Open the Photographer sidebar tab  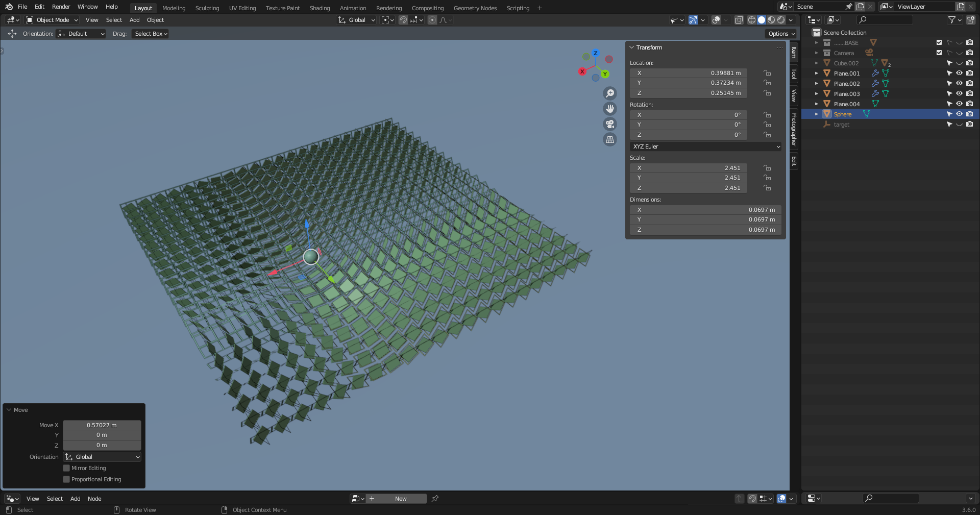[794, 129]
